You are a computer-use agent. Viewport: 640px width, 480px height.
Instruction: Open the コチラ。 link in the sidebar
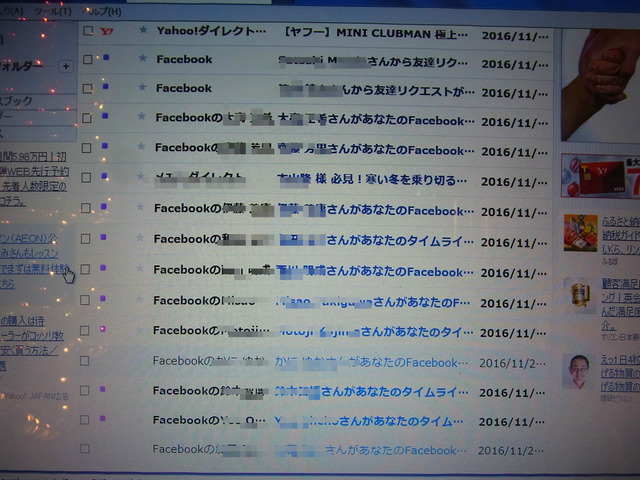point(13,201)
